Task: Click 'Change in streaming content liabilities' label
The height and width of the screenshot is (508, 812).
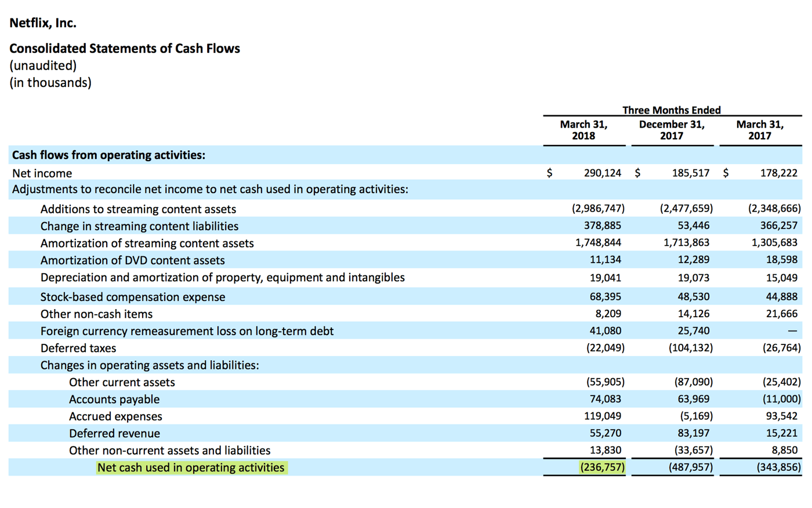Action: click(139, 226)
